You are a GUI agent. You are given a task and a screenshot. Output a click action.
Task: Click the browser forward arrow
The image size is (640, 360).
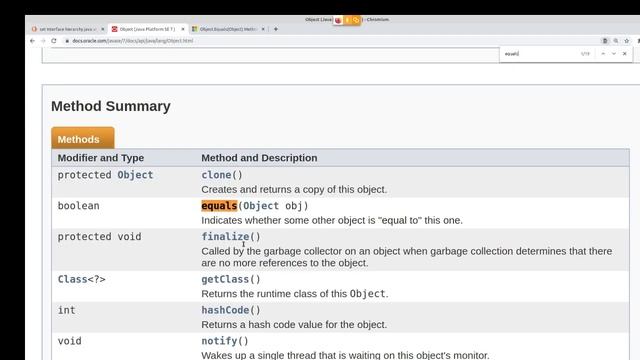[x=43, y=41]
